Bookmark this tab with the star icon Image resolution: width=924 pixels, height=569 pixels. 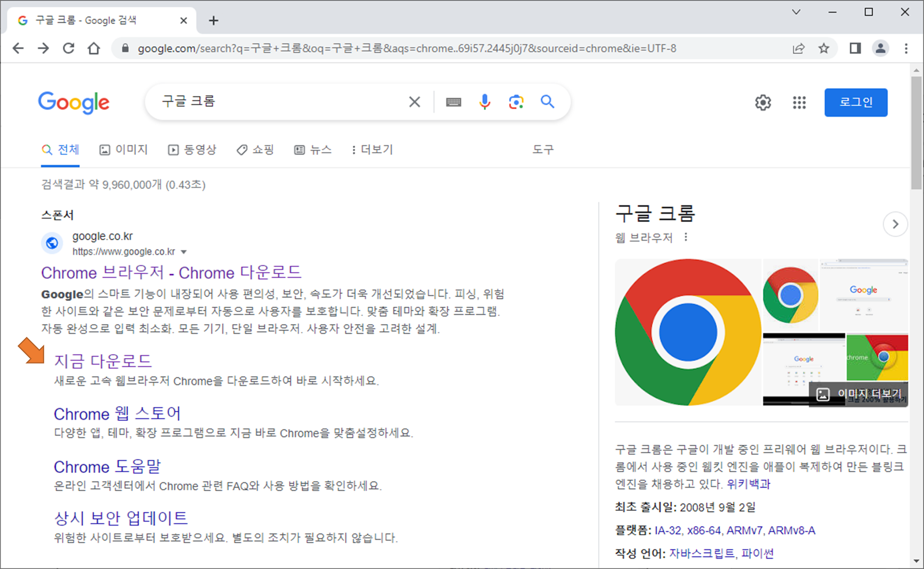click(x=824, y=49)
